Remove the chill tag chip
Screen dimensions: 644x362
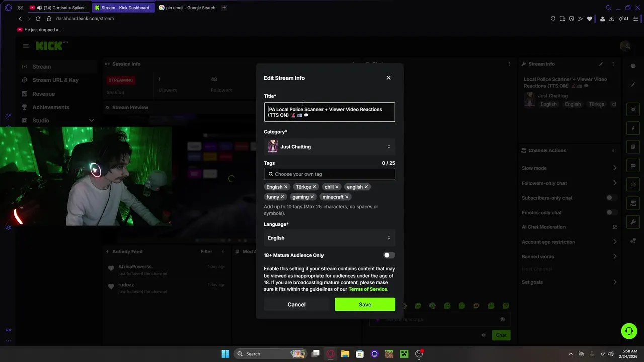coord(337,187)
